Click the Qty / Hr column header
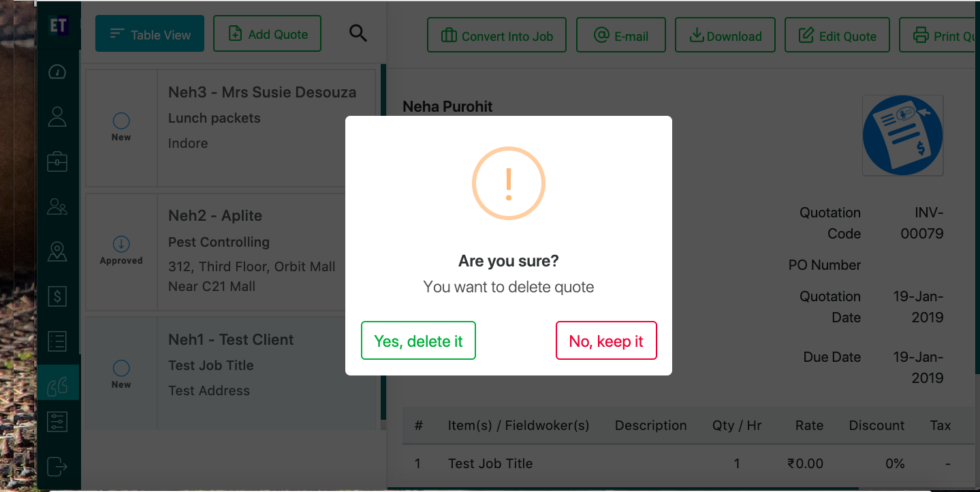Viewport: 980px width, 492px height. [x=737, y=425]
